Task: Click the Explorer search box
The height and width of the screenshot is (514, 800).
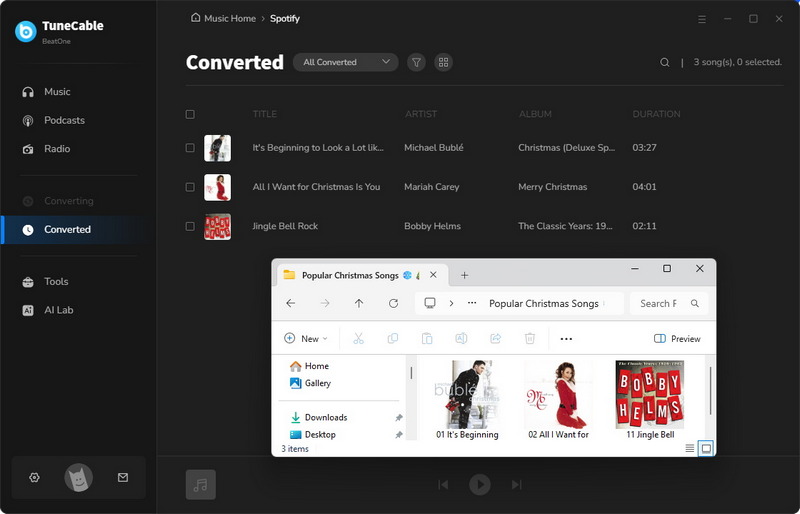Action: pos(669,304)
